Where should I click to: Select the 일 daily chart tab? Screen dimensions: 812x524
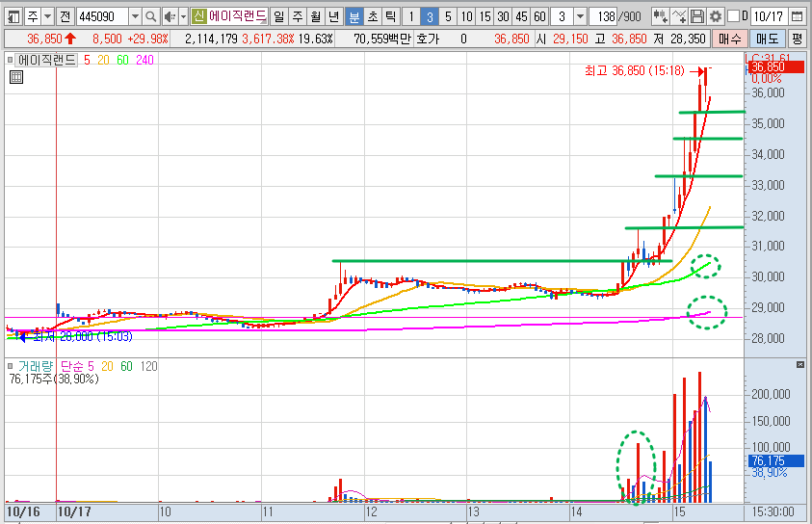(x=279, y=17)
